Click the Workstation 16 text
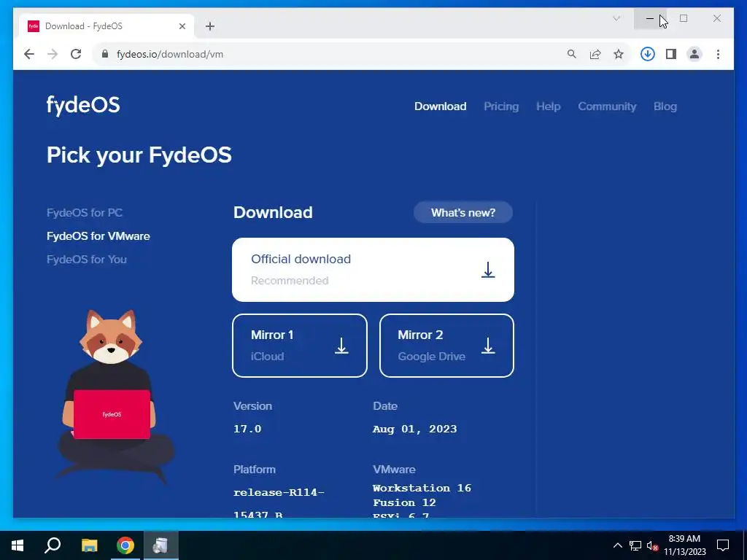The image size is (747, 560). [x=422, y=488]
